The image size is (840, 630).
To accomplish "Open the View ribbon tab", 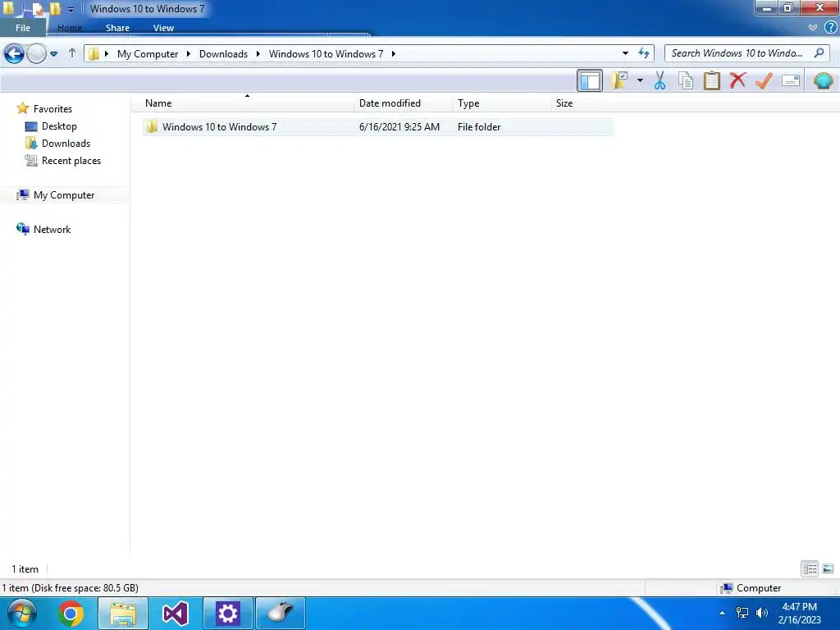I will 163,28.
